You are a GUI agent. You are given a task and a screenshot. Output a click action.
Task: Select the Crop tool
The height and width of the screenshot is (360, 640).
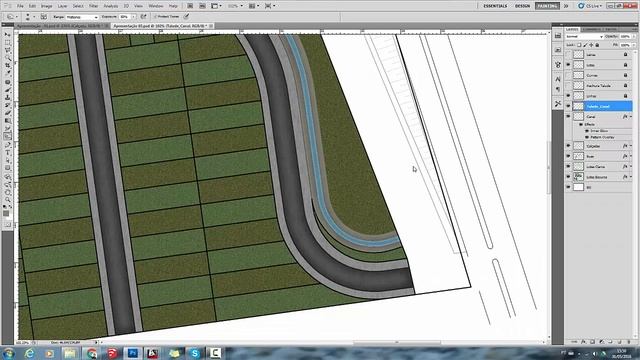click(7, 66)
